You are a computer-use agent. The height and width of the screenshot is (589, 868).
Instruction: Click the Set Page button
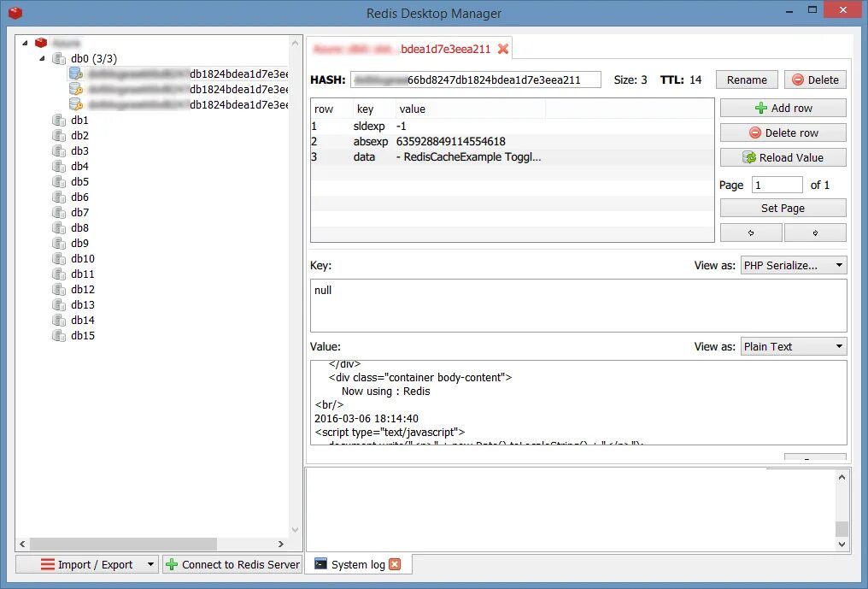[782, 207]
